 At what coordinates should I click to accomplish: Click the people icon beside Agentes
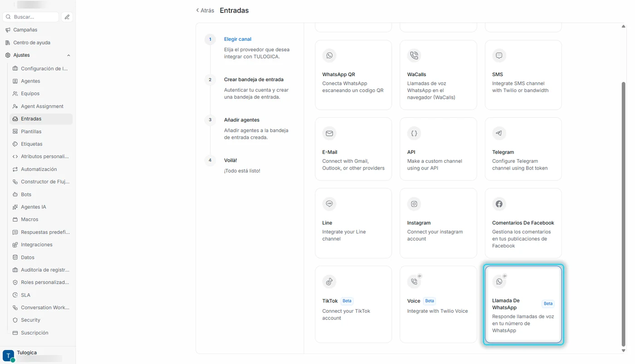point(15,81)
